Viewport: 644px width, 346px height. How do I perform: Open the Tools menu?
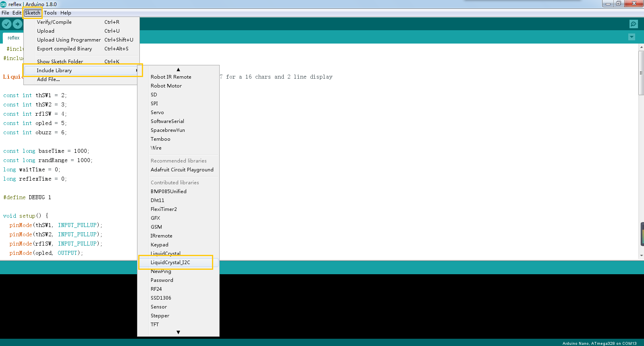point(50,13)
